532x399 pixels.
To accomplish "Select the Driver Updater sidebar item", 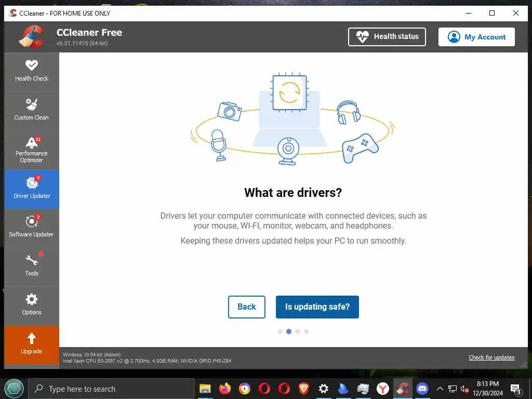I will [32, 189].
